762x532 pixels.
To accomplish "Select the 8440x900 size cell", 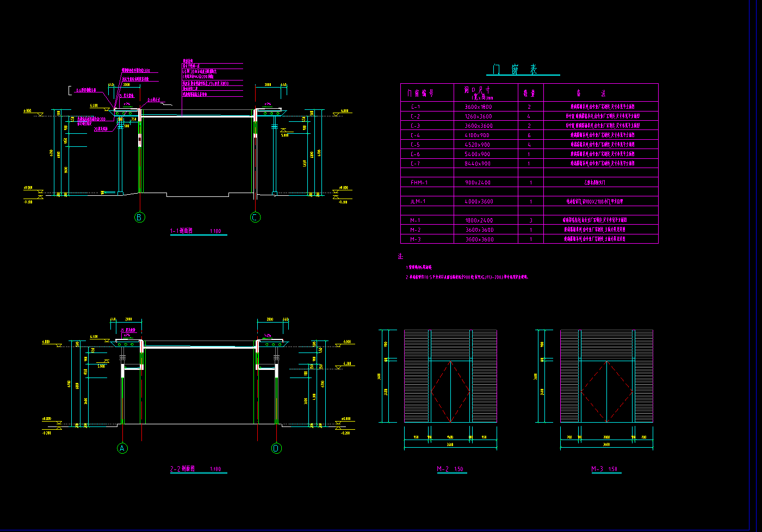I will tap(478, 164).
